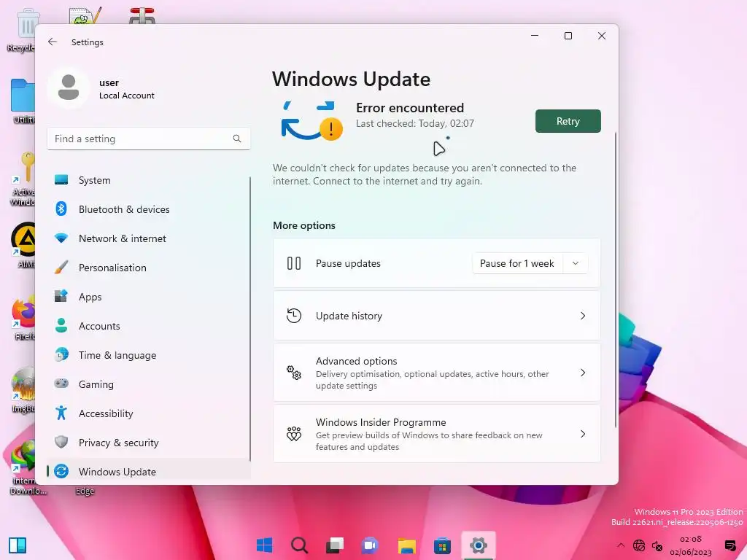Open Windows Insider Programme
This screenshot has height=560, width=747.
click(x=437, y=434)
